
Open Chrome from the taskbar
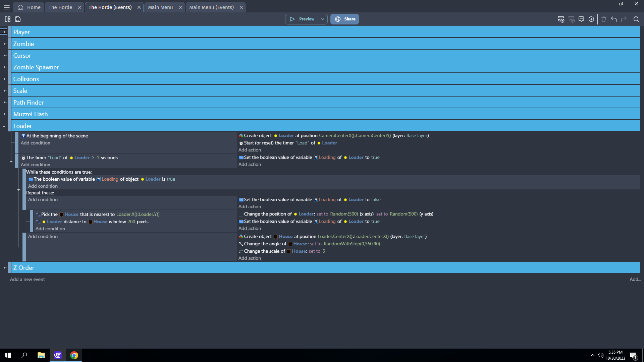point(74,355)
